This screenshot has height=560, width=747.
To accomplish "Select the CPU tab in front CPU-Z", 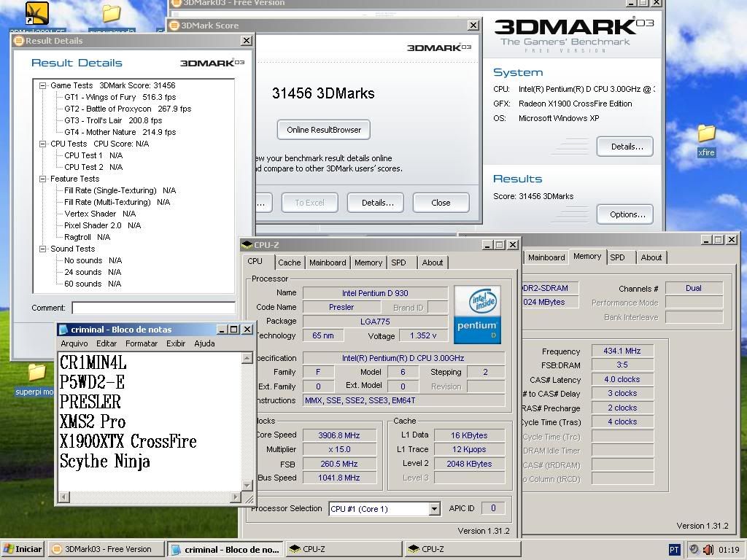I will 255,262.
